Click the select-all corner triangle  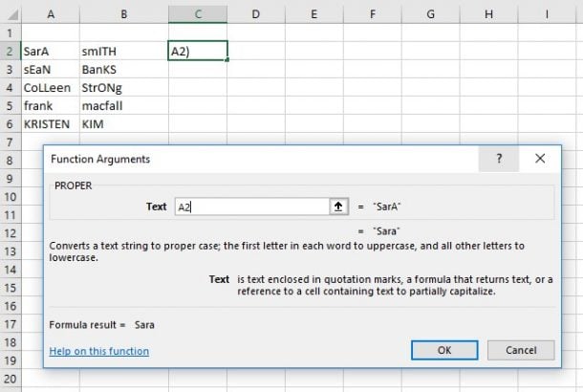click(11, 14)
